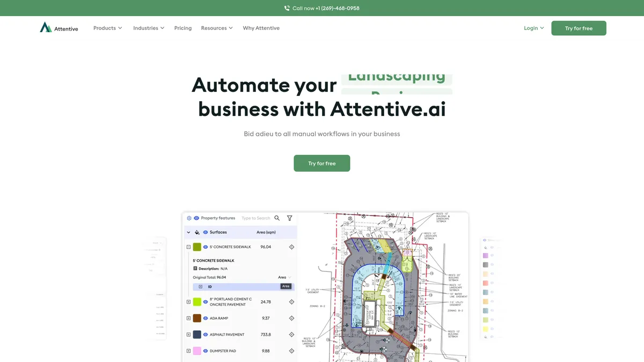
Task: Open the filter funnel icon
Action: (290, 218)
